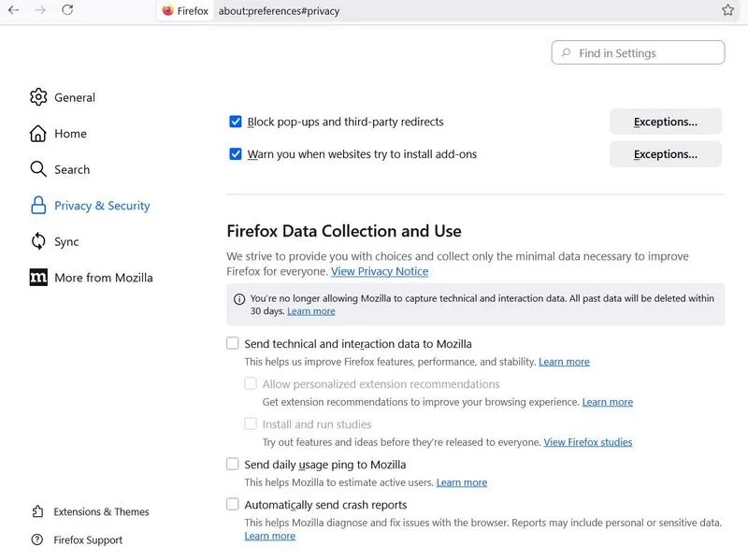Open Exceptions for pop-up blocking
Screen dimensions: 748x560
coord(665,122)
